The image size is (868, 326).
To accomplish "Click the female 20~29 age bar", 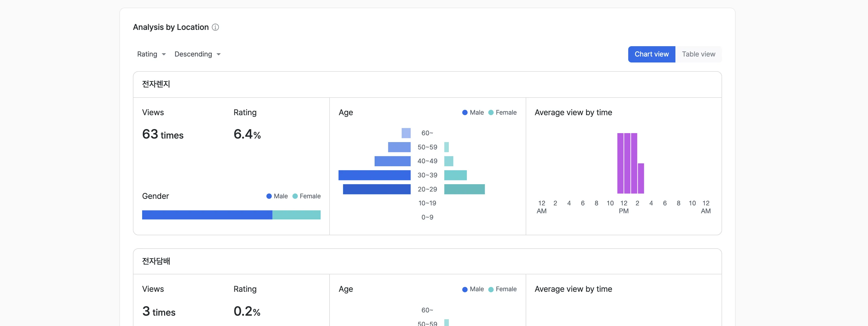I will pyautogui.click(x=464, y=189).
